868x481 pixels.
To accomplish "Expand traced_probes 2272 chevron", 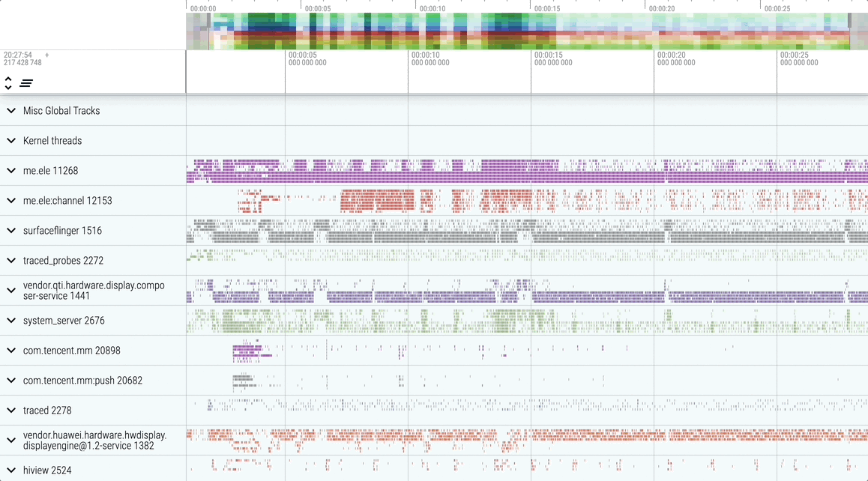I will click(11, 261).
